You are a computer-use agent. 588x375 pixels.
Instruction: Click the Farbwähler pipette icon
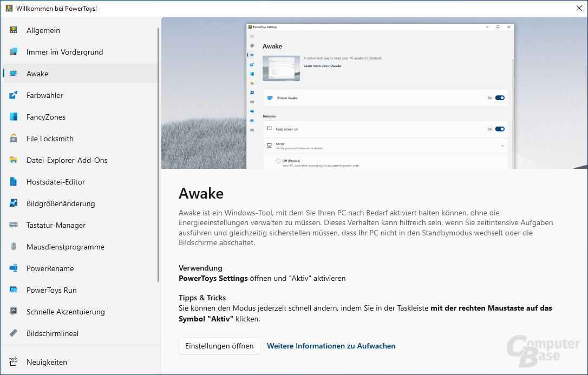tap(14, 95)
